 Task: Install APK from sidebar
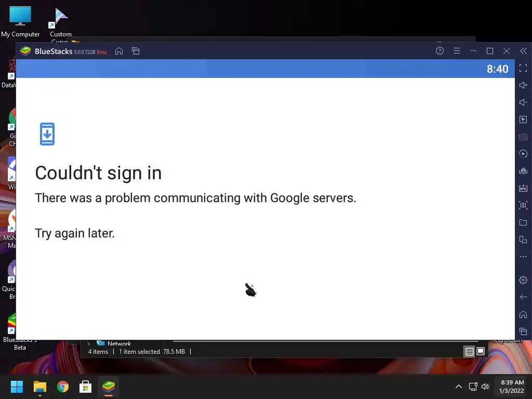pos(523,188)
